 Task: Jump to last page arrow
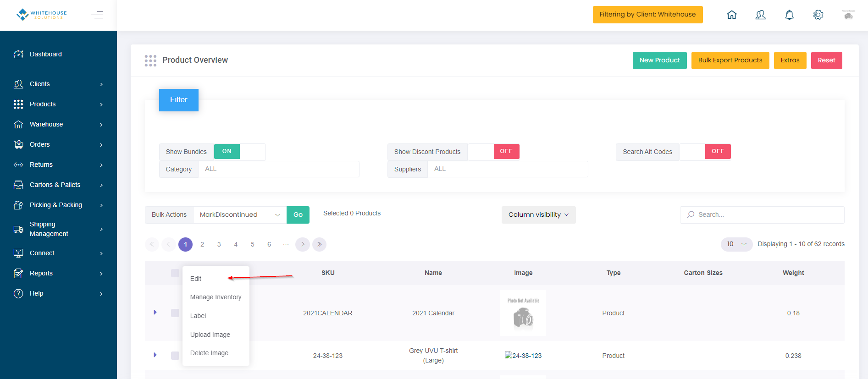320,244
